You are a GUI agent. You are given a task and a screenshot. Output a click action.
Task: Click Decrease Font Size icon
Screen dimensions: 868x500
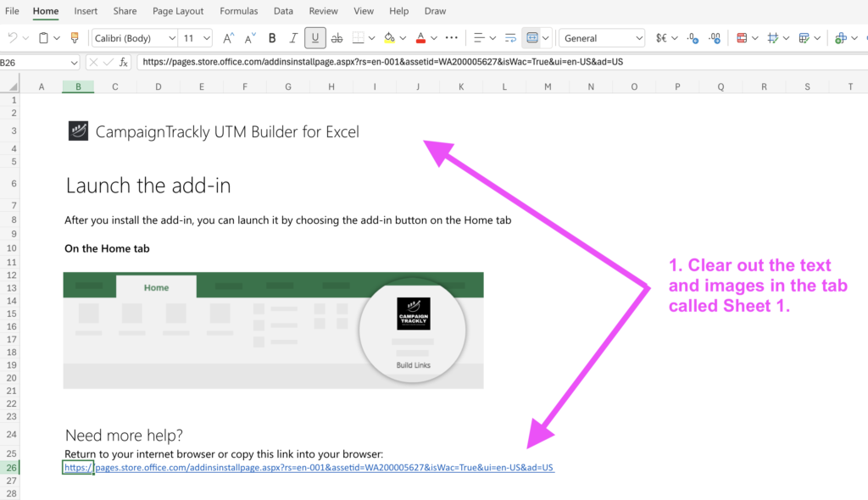click(250, 38)
